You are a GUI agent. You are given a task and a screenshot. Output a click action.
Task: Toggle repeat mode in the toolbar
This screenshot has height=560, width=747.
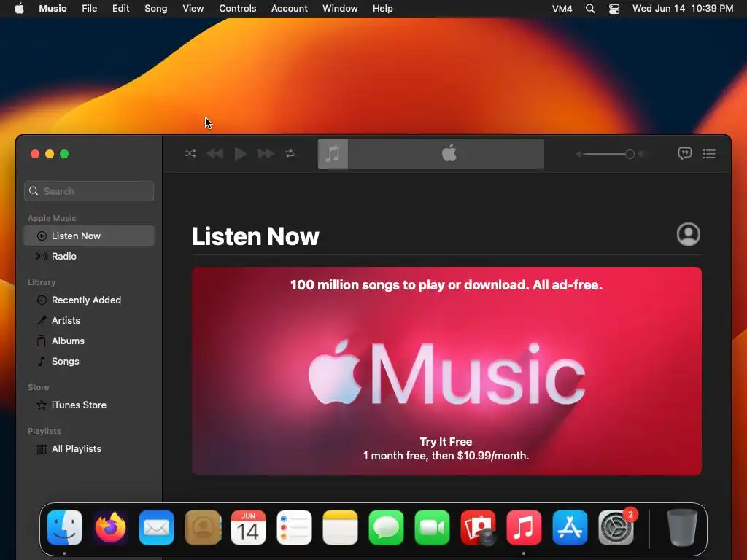coord(290,153)
